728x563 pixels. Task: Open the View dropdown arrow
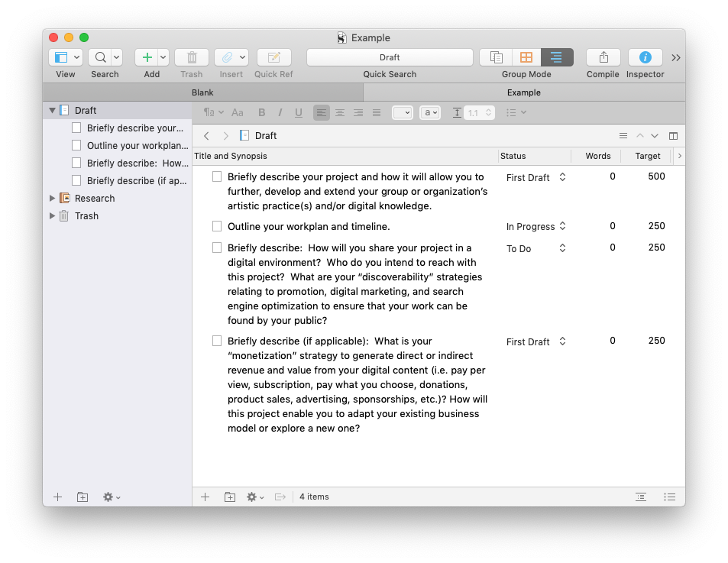[x=77, y=57]
